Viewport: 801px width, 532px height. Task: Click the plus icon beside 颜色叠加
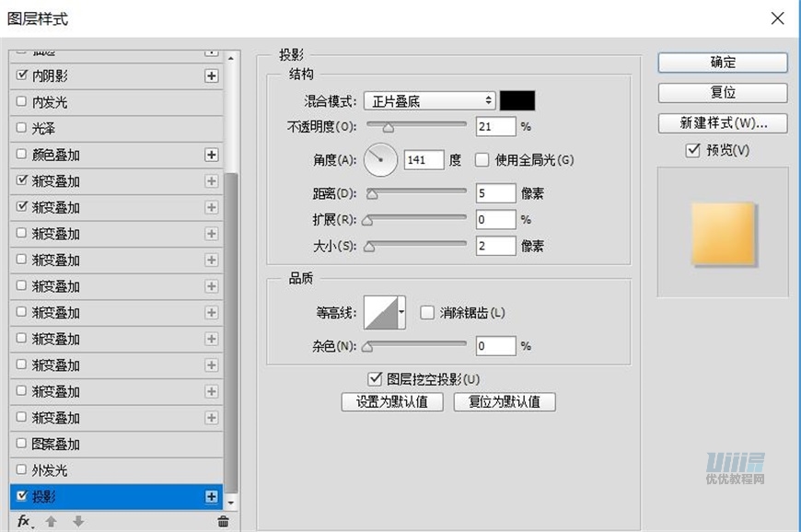212,156
